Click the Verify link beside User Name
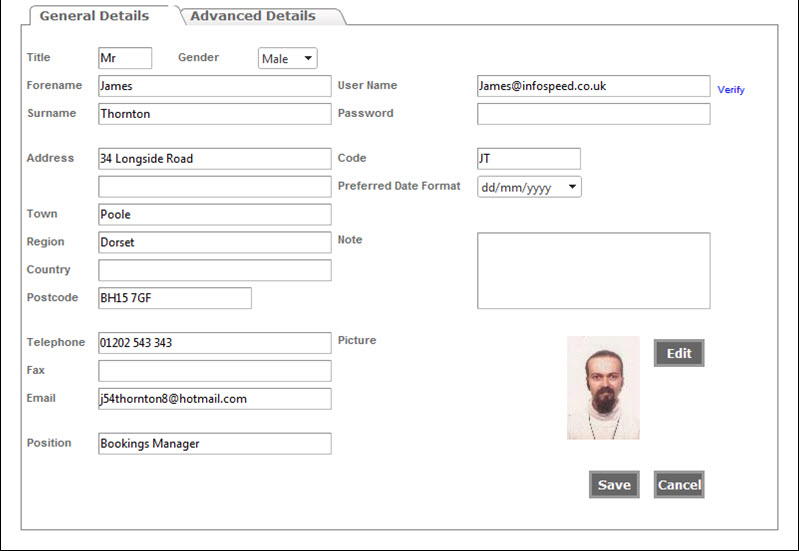Image resolution: width=799 pixels, height=551 pixels. (731, 90)
